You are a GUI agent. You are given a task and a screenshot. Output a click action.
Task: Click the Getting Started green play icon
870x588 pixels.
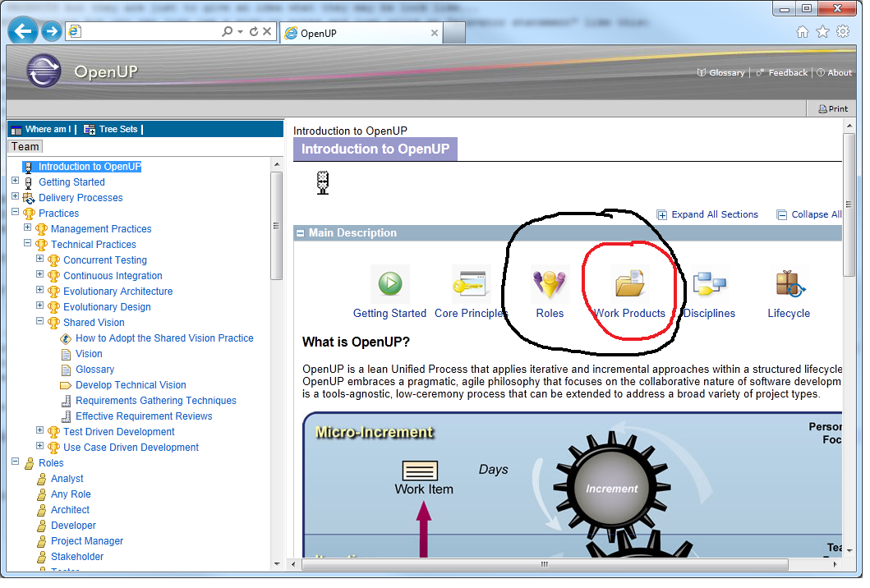[390, 283]
